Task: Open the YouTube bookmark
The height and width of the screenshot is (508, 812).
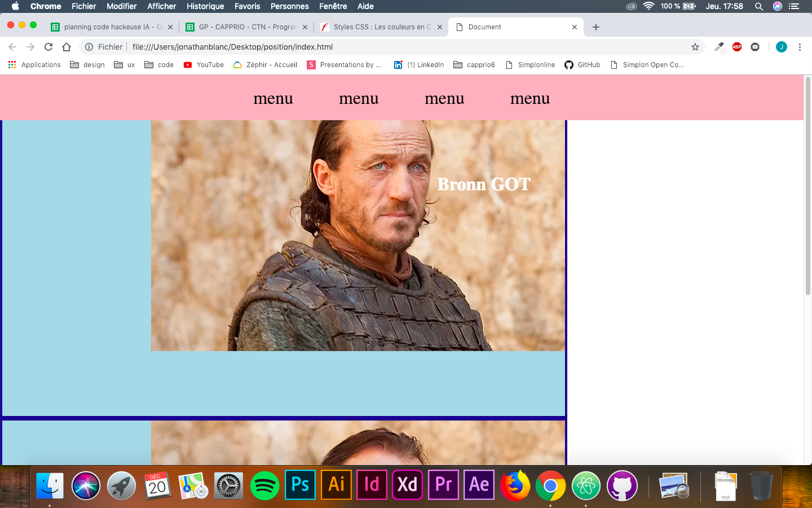Action: [204, 65]
